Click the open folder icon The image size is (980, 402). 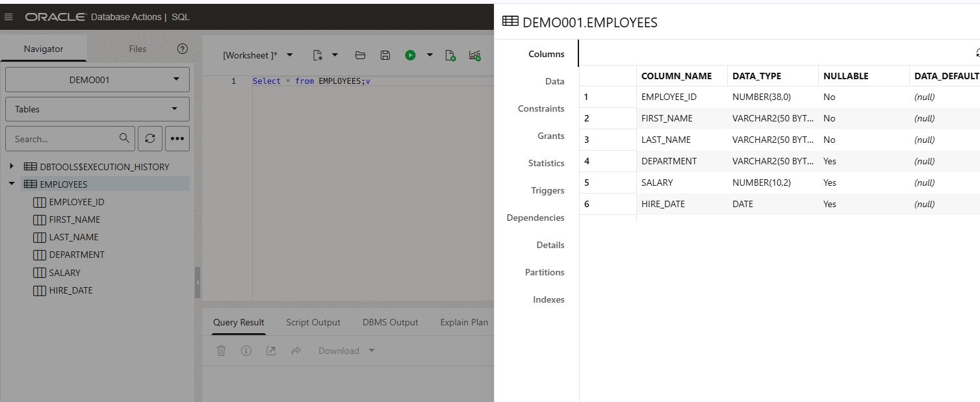pos(360,55)
